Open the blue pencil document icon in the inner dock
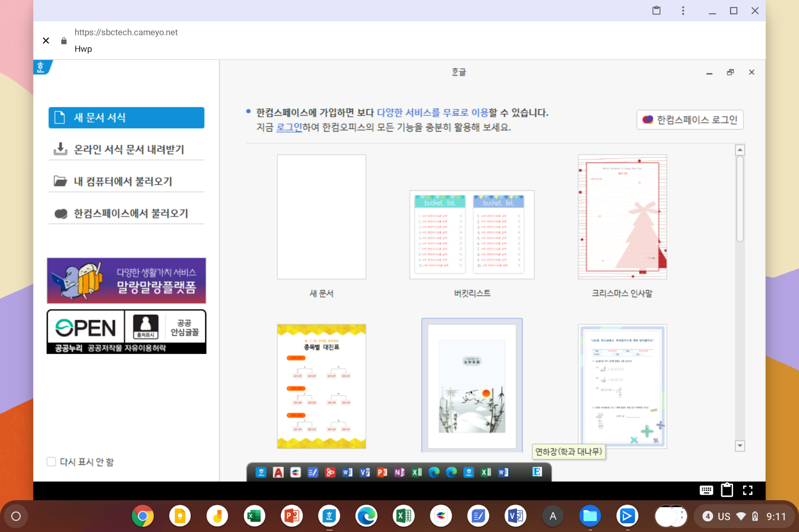This screenshot has width=799, height=532. point(313,472)
